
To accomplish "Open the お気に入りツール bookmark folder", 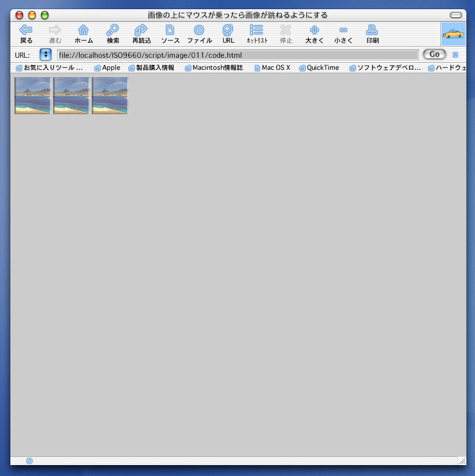I will click(49, 68).
